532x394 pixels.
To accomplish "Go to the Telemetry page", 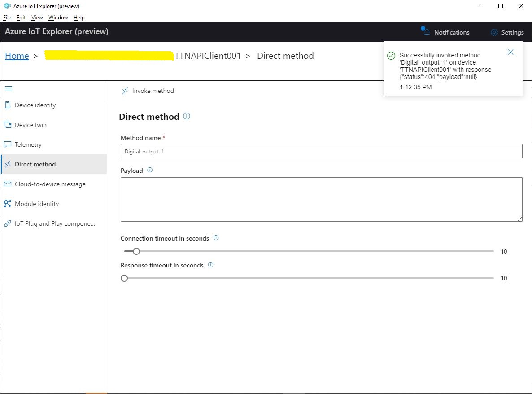I will tap(28, 144).
